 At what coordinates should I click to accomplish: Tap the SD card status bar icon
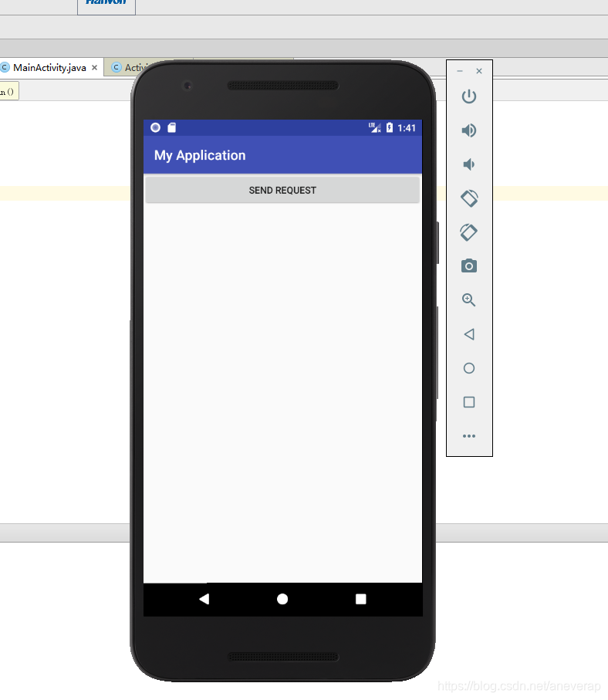pos(171,127)
